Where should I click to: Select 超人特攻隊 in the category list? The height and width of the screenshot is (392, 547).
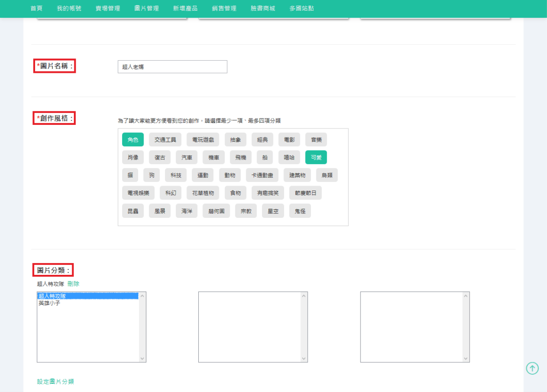pyautogui.click(x=52, y=296)
